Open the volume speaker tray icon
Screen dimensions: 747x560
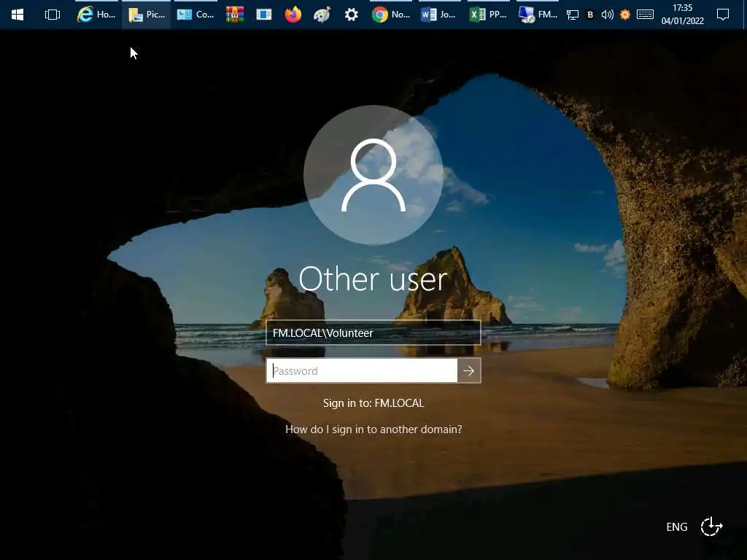pyautogui.click(x=608, y=15)
